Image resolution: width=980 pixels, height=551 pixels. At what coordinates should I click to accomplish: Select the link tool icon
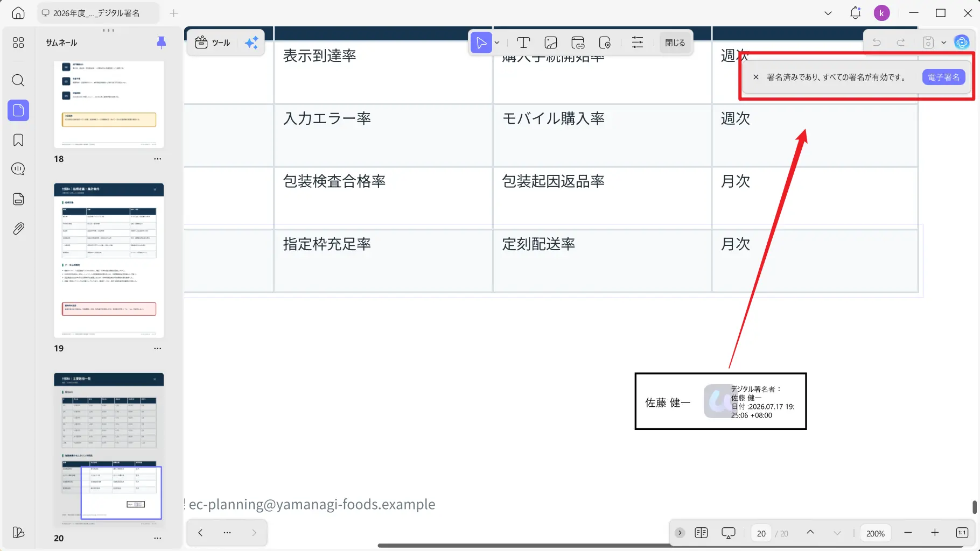(578, 43)
